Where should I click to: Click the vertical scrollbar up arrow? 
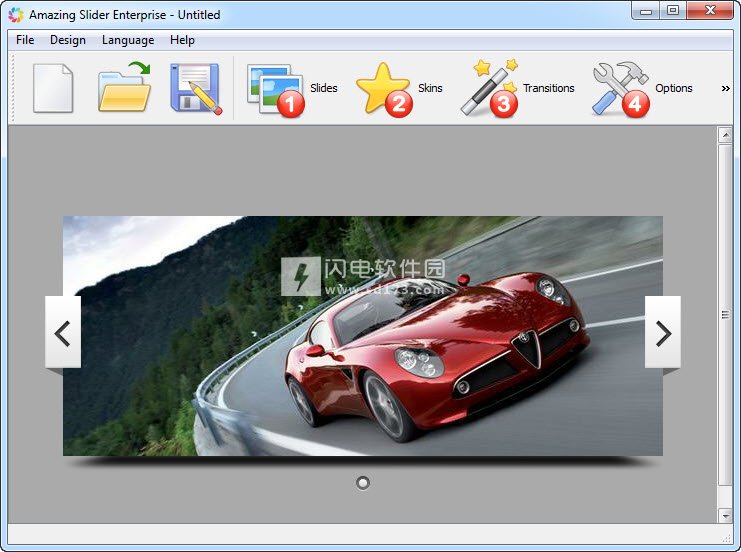[725, 135]
